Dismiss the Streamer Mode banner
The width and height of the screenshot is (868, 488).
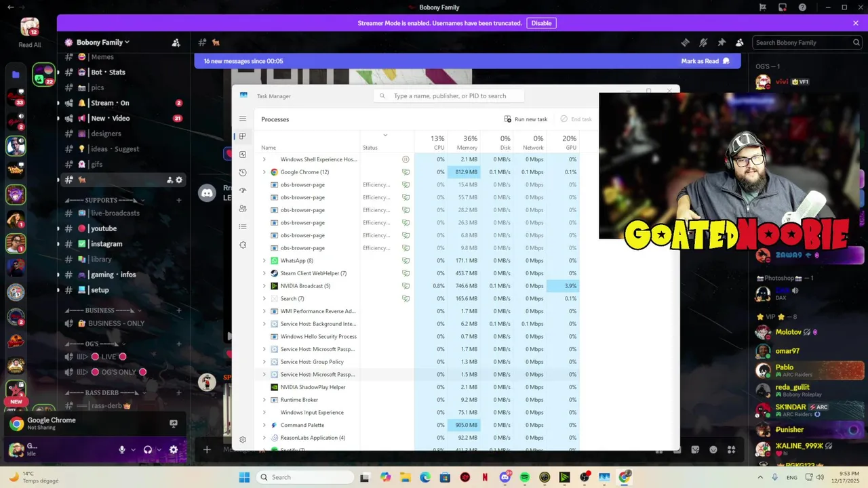pos(856,23)
